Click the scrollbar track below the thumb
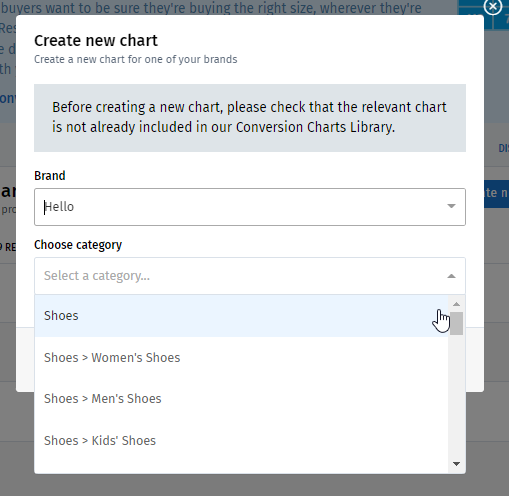Screen dimensions: 509x496 [456, 397]
